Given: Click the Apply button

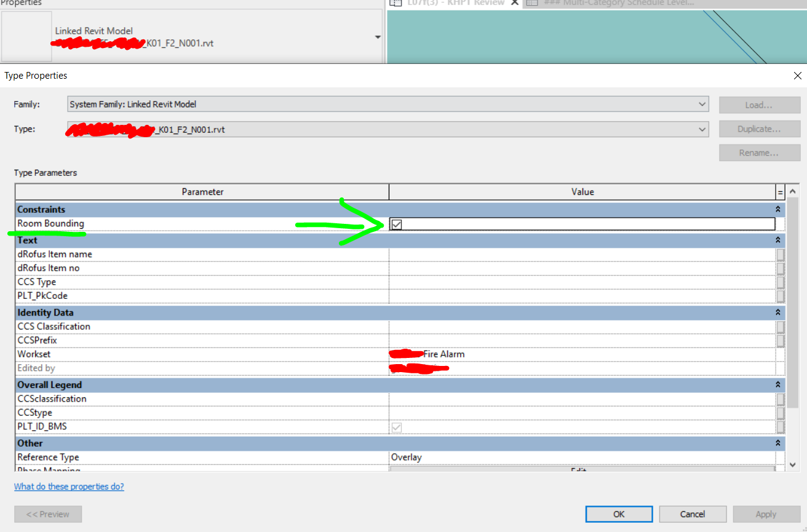Looking at the screenshot, I should pos(766,514).
